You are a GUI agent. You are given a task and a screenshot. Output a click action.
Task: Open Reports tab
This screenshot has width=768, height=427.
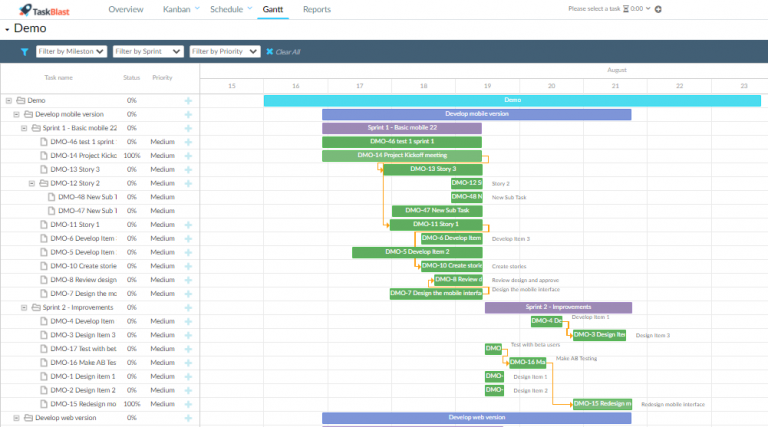[x=317, y=9]
